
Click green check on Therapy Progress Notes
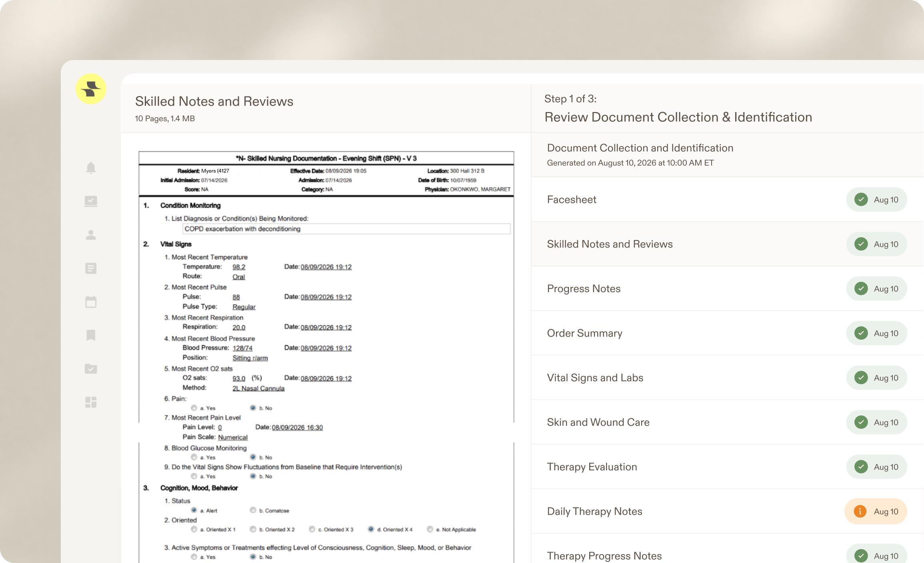click(x=861, y=556)
